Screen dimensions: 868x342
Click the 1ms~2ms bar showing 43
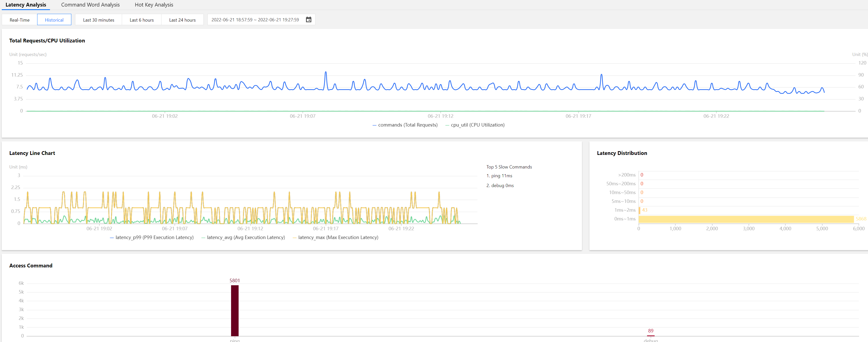coord(639,210)
